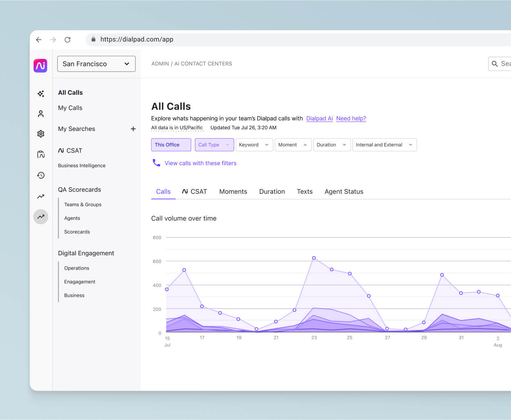Open the Need help link
The image size is (511, 420).
tap(351, 118)
